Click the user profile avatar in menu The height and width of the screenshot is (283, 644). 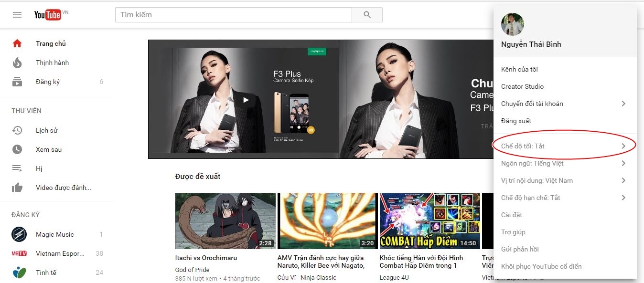coord(512,24)
